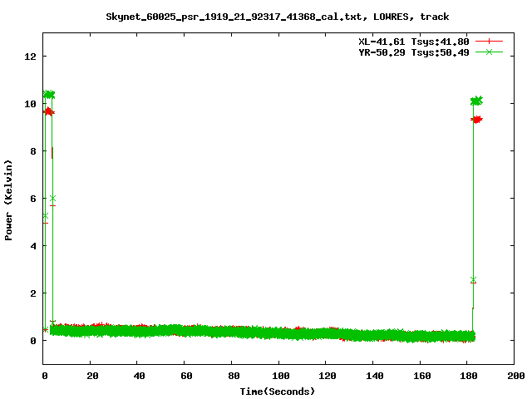This screenshot has height=399, width=532.
Task: Click the red XL legend line sample
Action: (x=489, y=42)
